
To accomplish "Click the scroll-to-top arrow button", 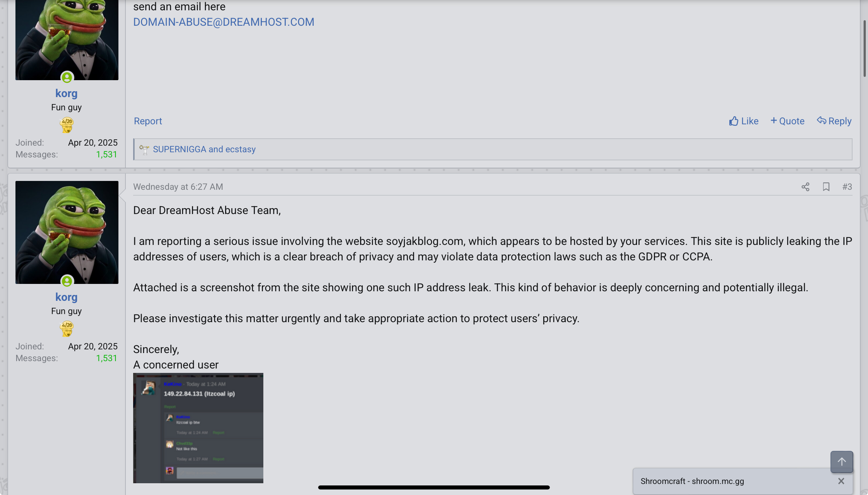I will coord(842,462).
